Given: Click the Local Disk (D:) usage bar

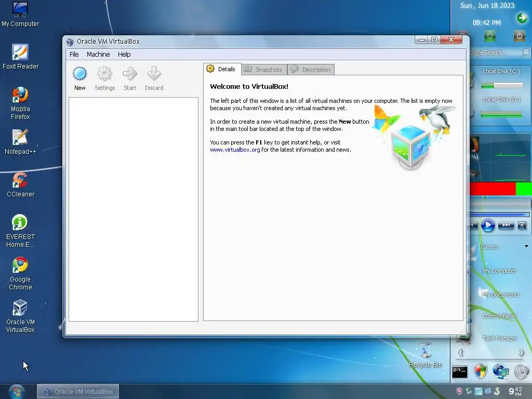Looking at the screenshot, I should point(501,114).
